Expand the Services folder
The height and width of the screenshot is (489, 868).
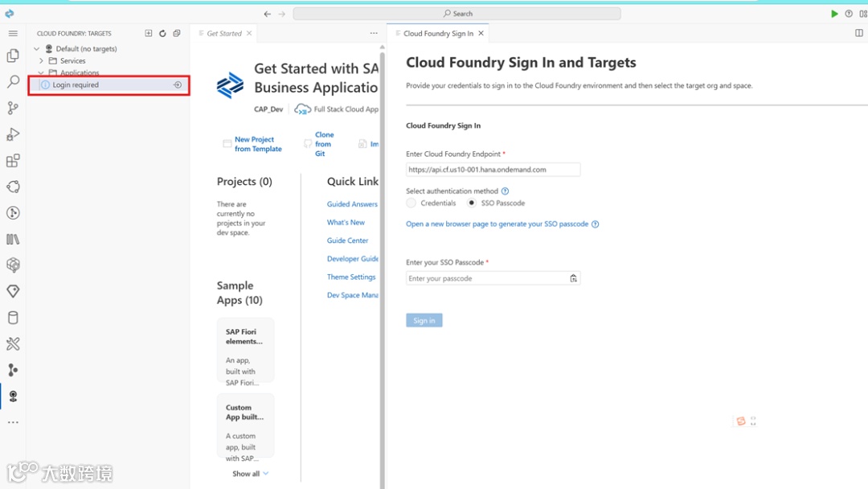(x=41, y=61)
